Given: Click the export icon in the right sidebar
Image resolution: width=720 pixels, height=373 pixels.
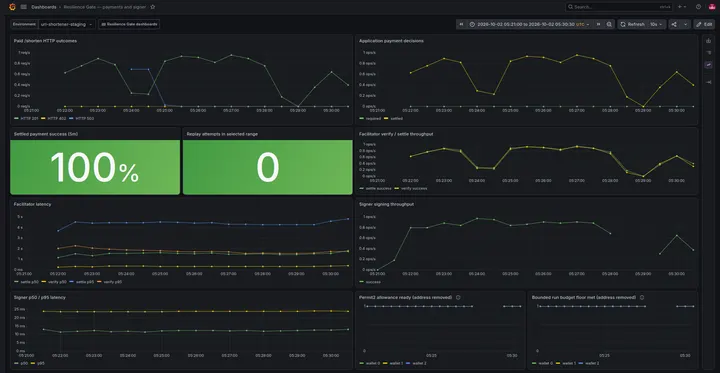Looking at the screenshot, I should coord(709,41).
